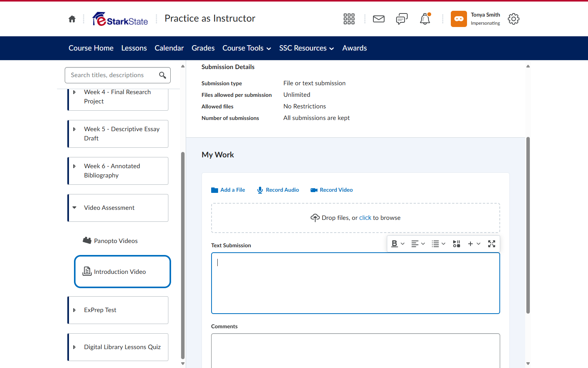The width and height of the screenshot is (588, 368).
Task: Open the admin tools gear icon
Action: [514, 19]
